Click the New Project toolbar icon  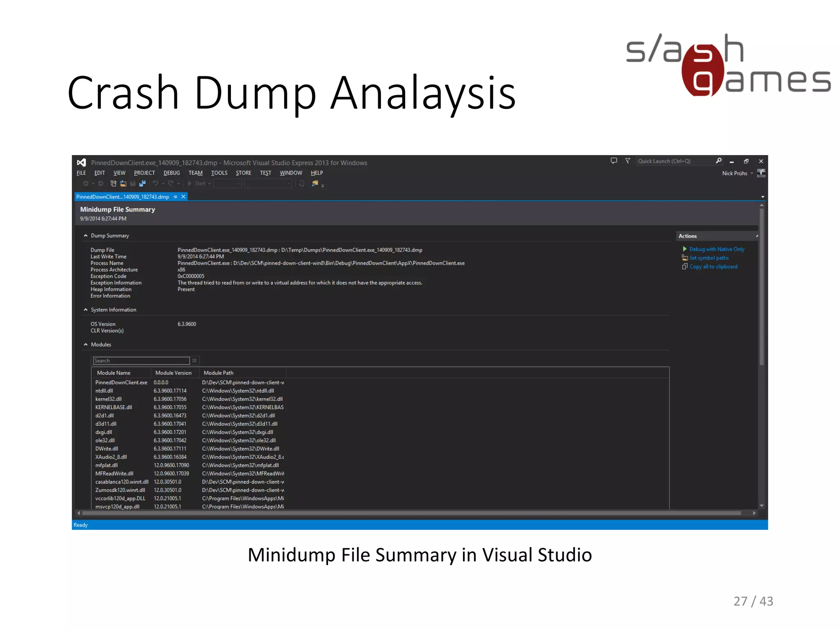pos(114,184)
